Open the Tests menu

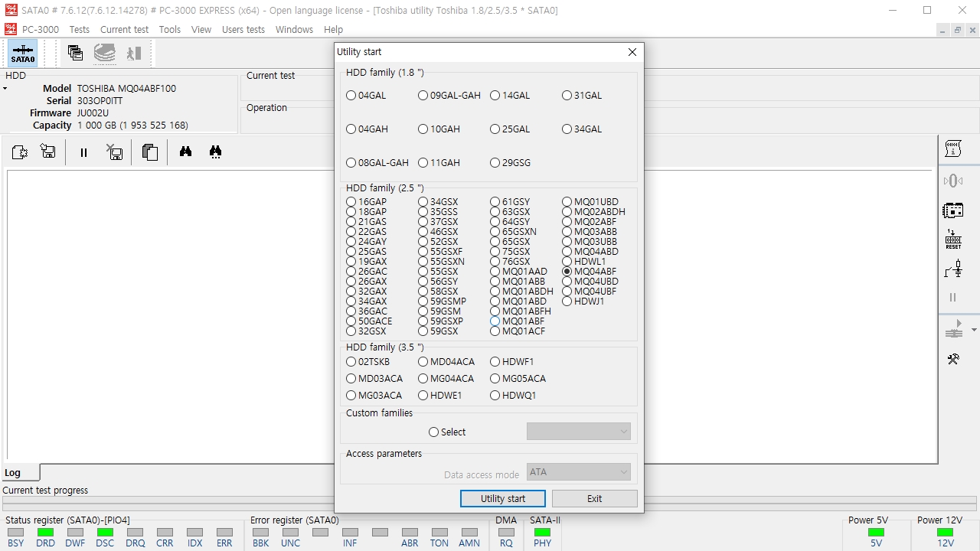click(79, 30)
